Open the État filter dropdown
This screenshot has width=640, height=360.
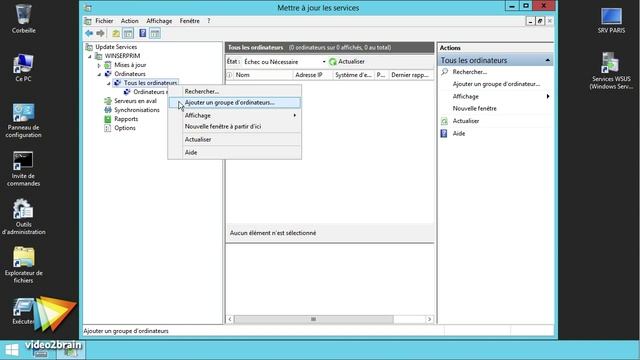(x=324, y=62)
